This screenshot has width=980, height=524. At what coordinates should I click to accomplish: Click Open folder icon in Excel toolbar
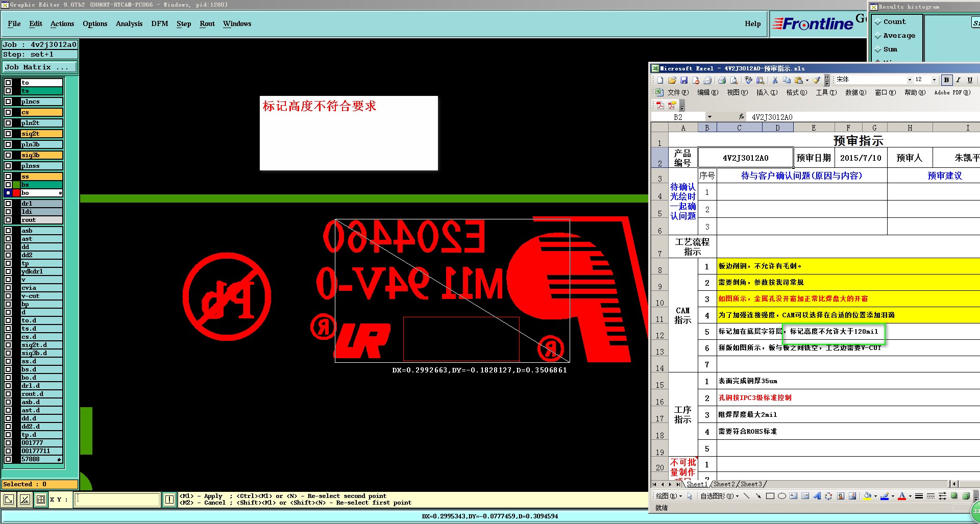coord(672,80)
